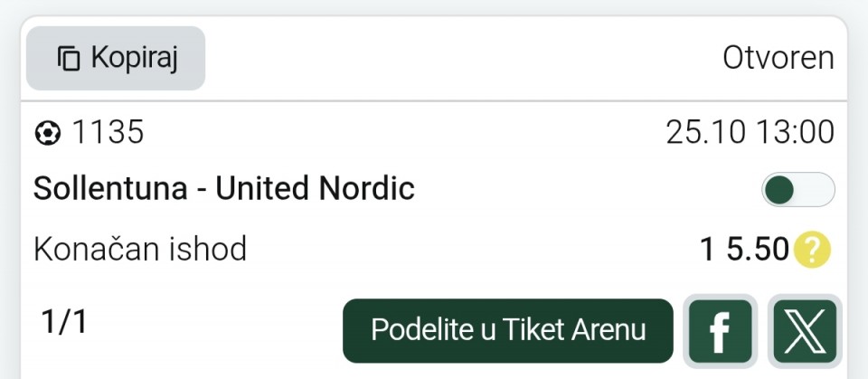Click the copy icon beside Kopiraj

tap(69, 59)
